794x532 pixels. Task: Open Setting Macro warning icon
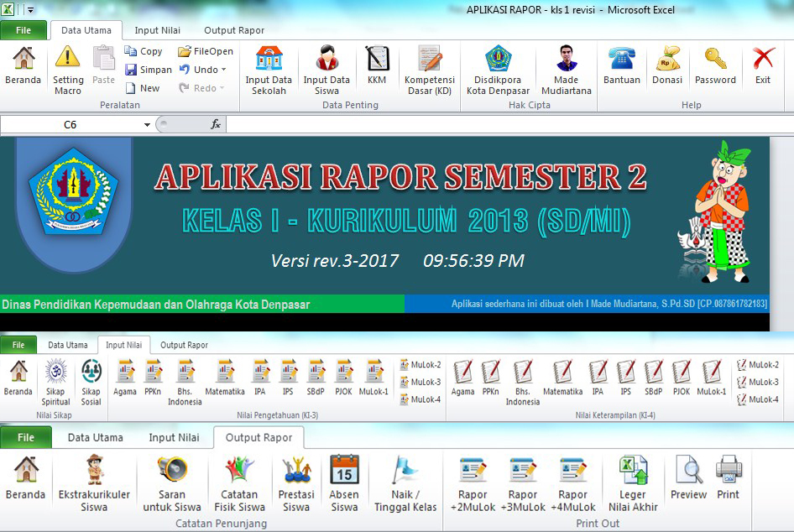(x=67, y=57)
